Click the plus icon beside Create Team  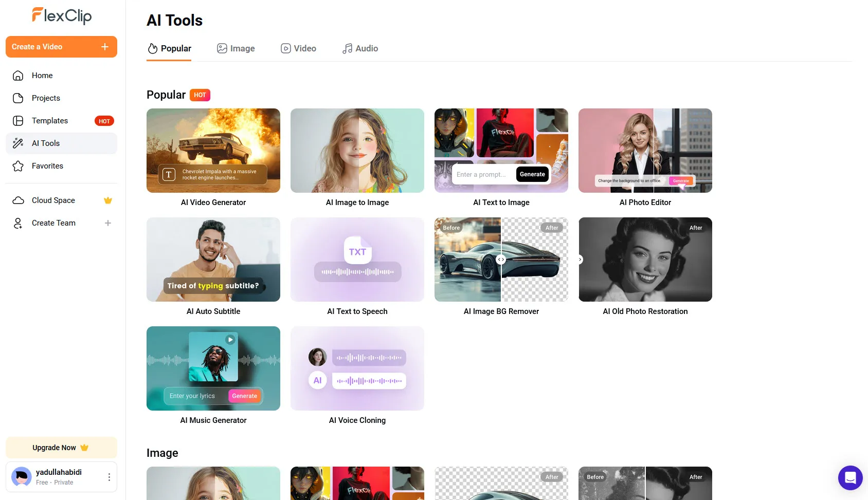click(x=108, y=223)
